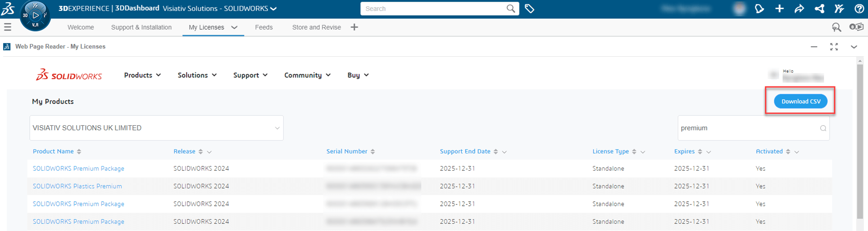
Task: Sort by Support End Date arrows
Action: [x=495, y=152]
